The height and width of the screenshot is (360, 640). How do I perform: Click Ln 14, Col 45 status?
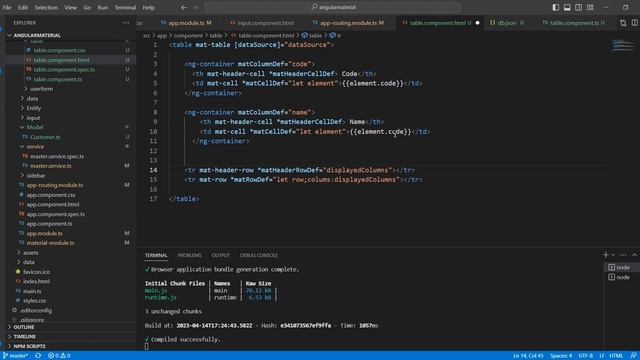point(528,356)
